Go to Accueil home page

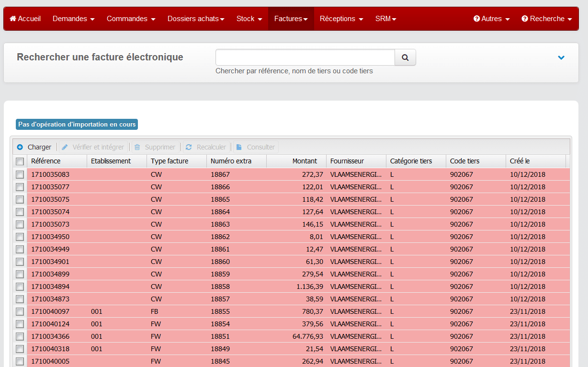coord(25,19)
